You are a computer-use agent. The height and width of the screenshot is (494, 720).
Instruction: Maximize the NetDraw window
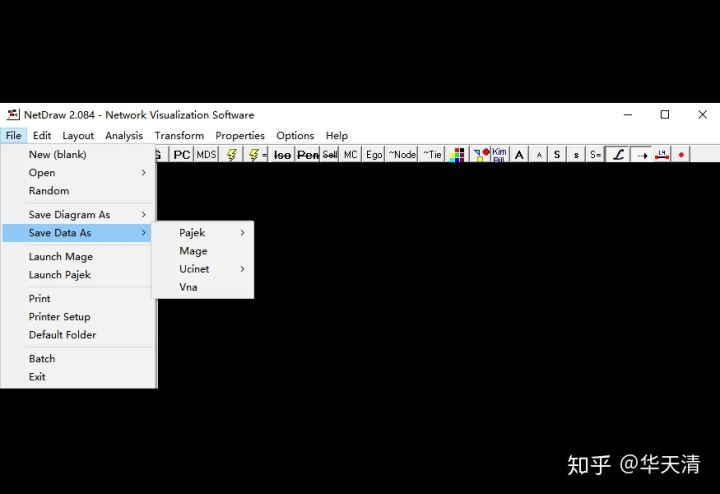coord(664,115)
